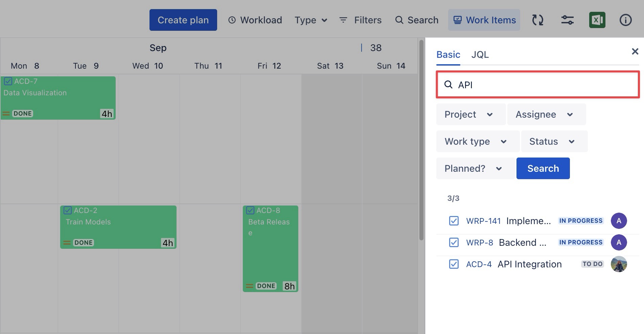The width and height of the screenshot is (644, 334).
Task: Expand the Assignee filter dropdown
Action: 546,115
